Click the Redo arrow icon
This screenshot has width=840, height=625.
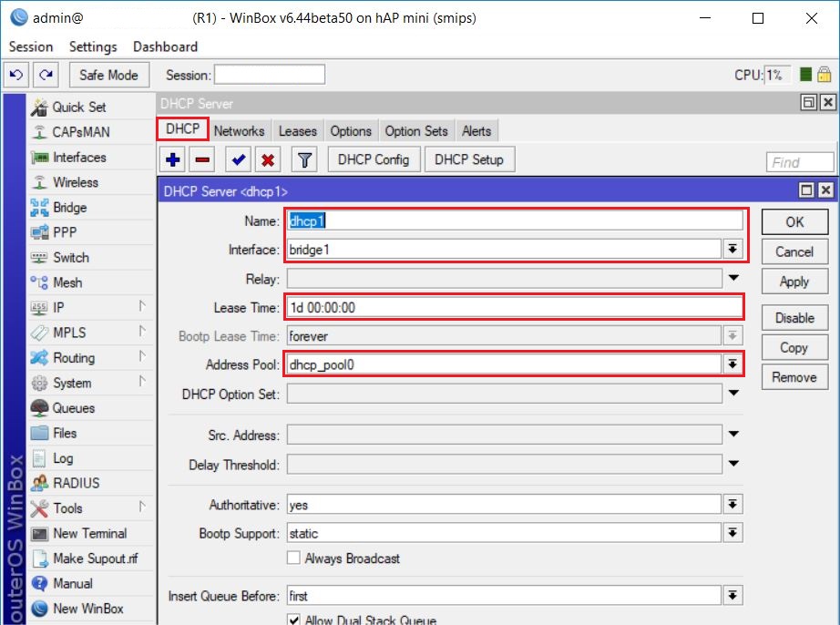pyautogui.click(x=46, y=75)
